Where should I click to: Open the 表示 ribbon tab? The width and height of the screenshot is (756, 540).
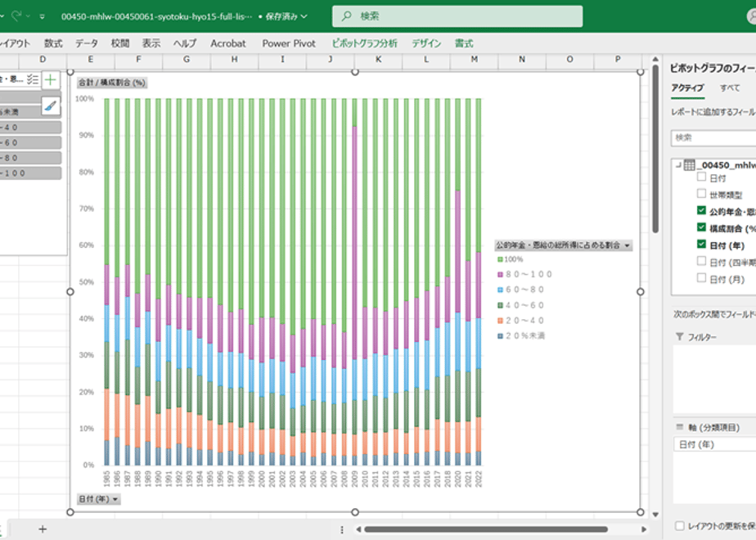(151, 43)
